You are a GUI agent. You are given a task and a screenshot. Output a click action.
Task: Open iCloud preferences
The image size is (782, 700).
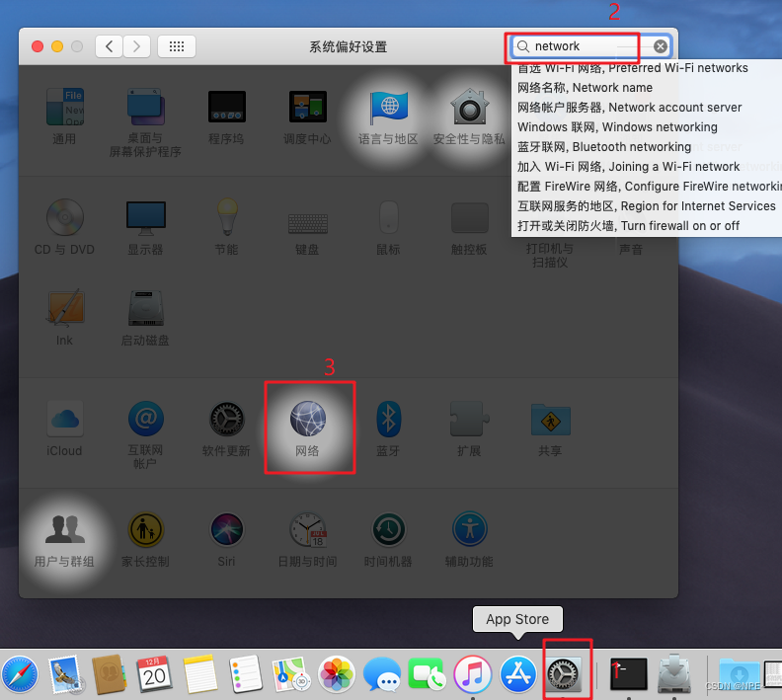coord(64,428)
